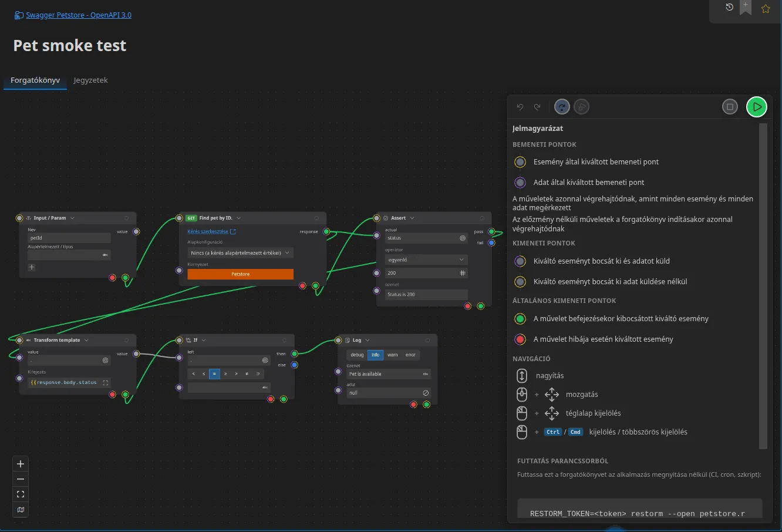The image size is (782, 532).
Task: Click the status circle on Assert node header
Action: (x=482, y=218)
